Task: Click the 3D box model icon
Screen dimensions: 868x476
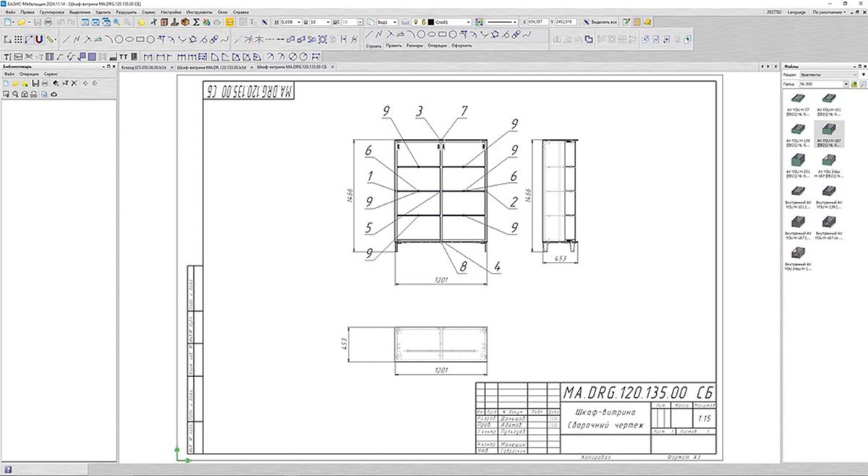Action: (x=185, y=23)
